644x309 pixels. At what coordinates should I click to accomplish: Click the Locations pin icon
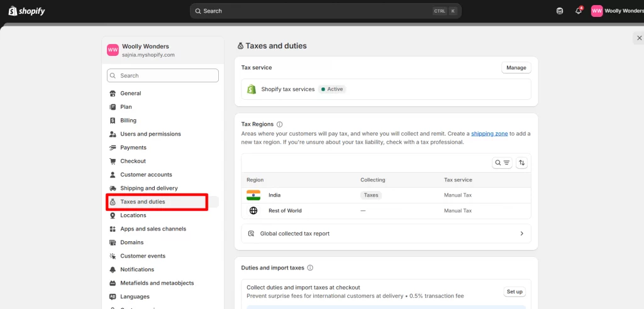pos(113,215)
